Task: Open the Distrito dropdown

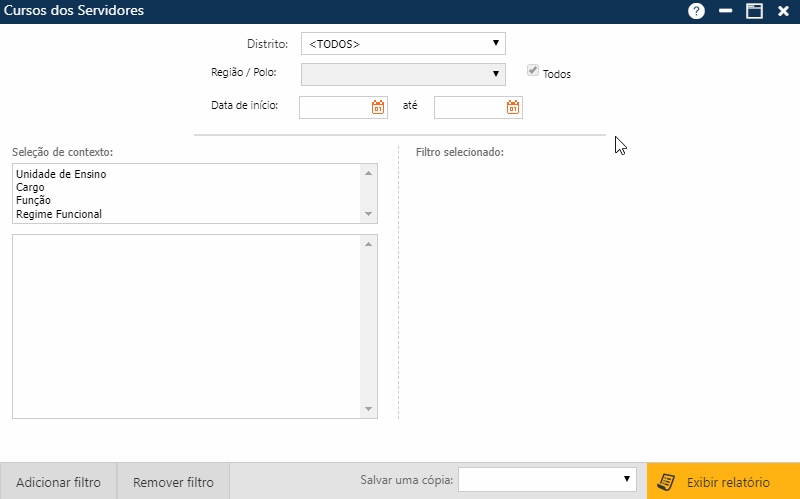Action: point(403,43)
